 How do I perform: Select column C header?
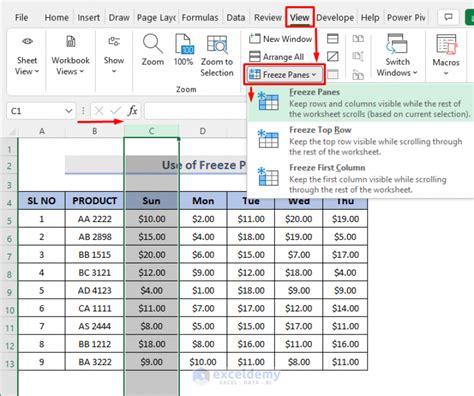[151, 131]
